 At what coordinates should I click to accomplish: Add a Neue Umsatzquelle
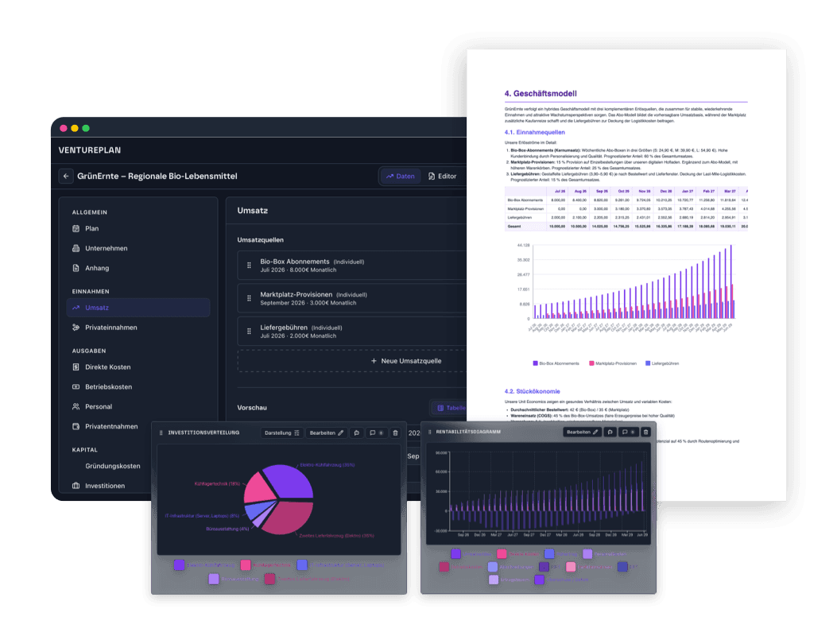point(405,361)
